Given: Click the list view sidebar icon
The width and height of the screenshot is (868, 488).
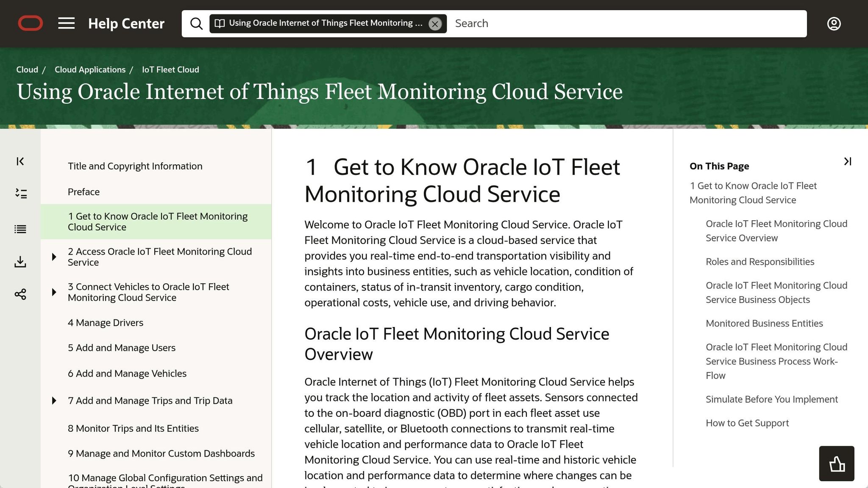Looking at the screenshot, I should 20,229.
